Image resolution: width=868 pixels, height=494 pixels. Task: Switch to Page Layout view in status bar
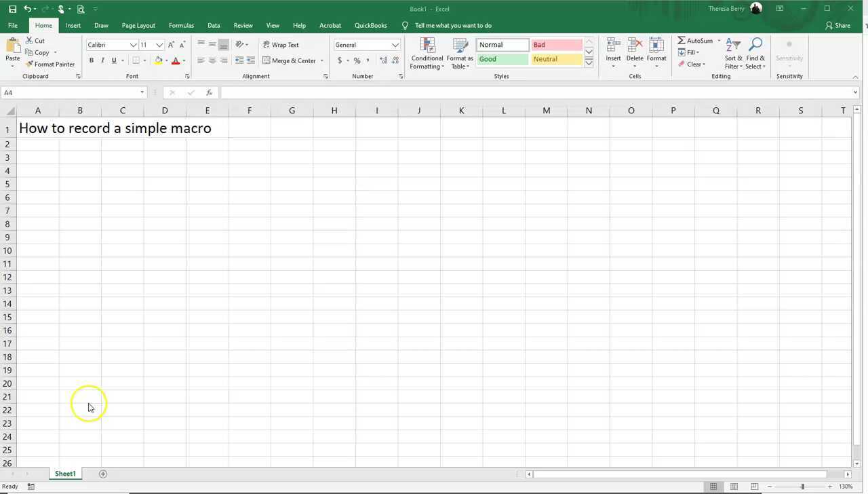(734, 486)
